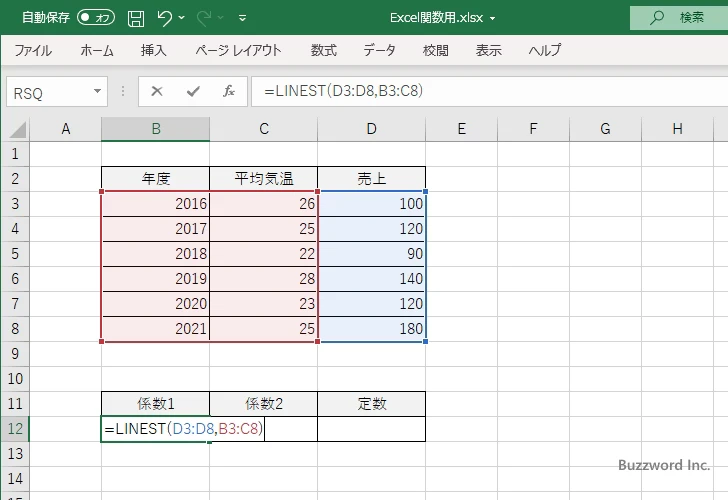Viewport: 728px width, 500px height.
Task: Click temperature cell with value 26
Action: click(x=264, y=204)
